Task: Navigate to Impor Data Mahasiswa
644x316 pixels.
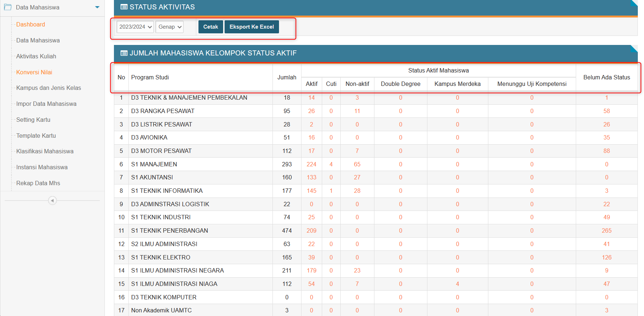Action: pyautogui.click(x=46, y=104)
